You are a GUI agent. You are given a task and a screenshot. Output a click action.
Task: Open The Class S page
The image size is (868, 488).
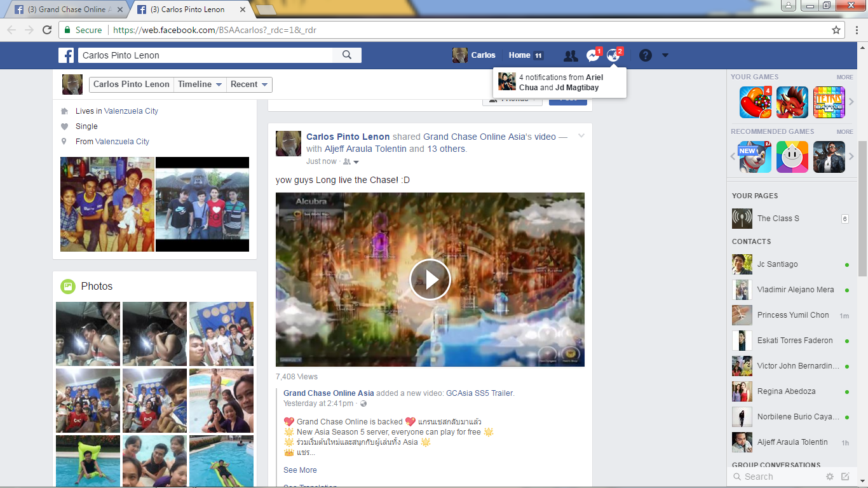(790, 219)
